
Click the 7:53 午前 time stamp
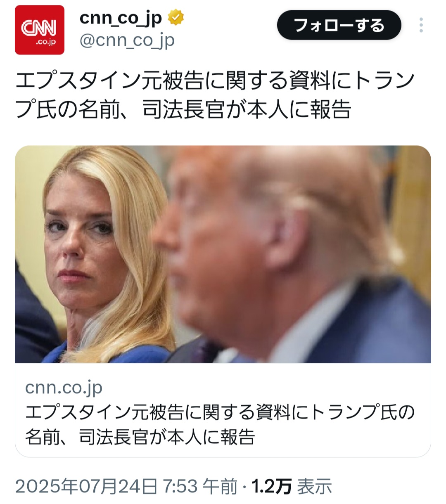201,487
